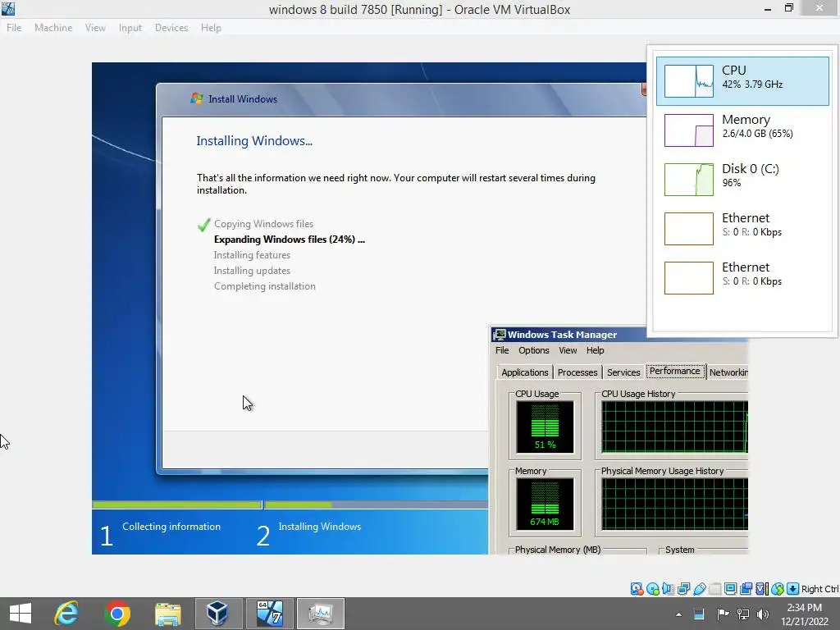Click the virtualization features V icon
The width and height of the screenshot is (840, 630).
click(761, 589)
